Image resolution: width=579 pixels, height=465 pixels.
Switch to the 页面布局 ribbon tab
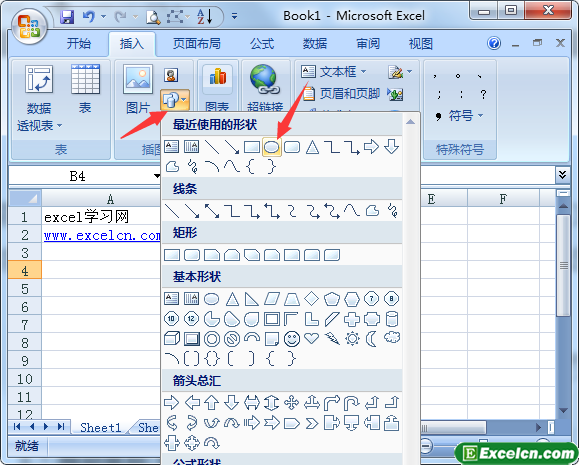point(197,44)
